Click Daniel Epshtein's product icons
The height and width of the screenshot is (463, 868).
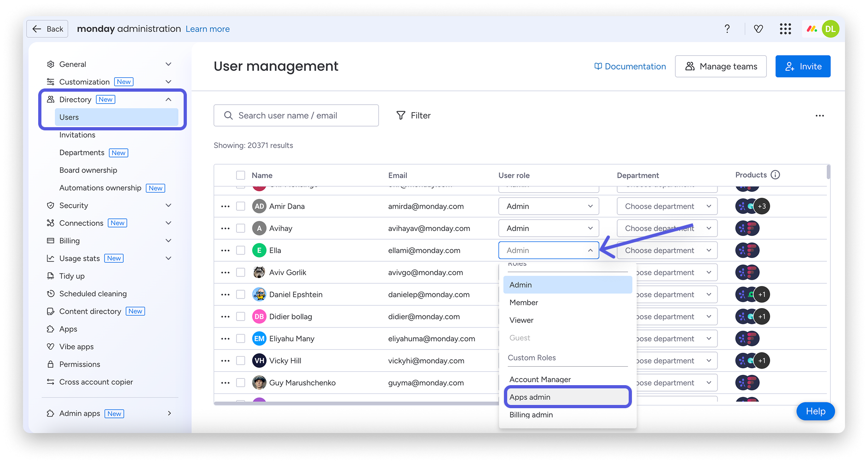click(752, 294)
